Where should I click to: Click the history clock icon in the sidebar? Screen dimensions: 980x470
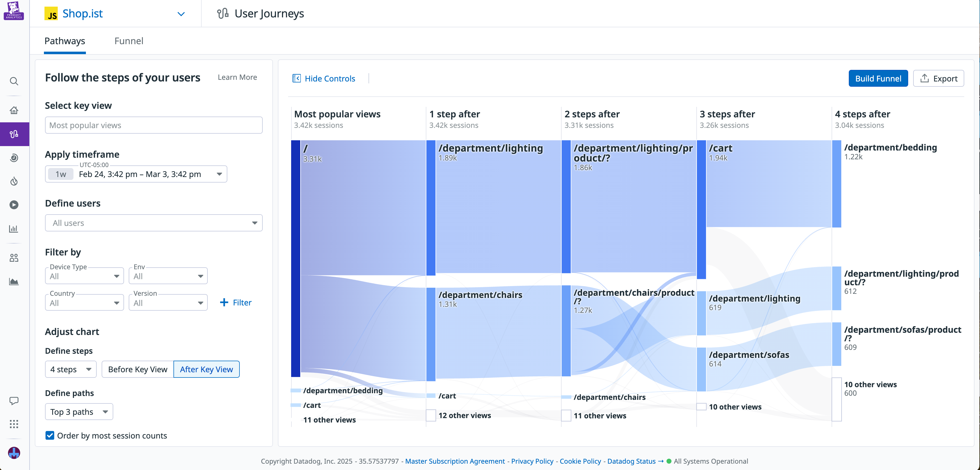click(x=14, y=158)
